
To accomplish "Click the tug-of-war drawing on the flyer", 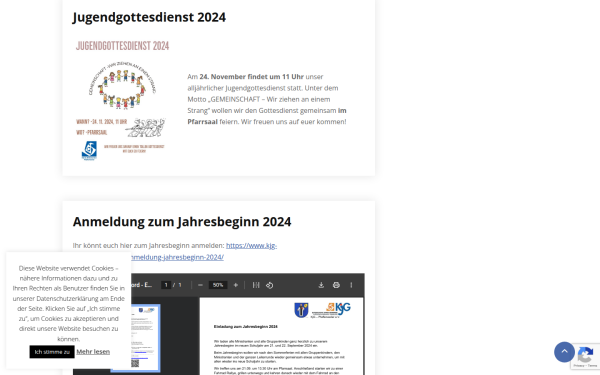I will [x=145, y=128].
